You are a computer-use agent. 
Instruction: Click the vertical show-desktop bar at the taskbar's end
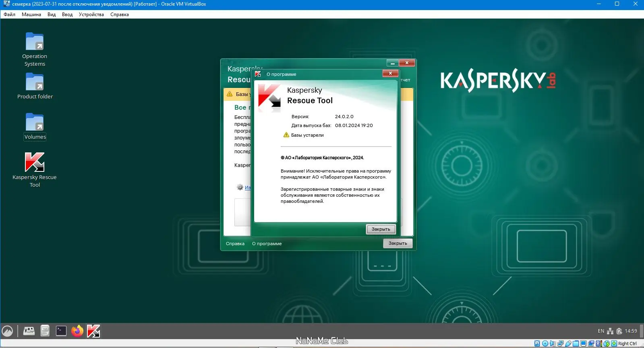tap(642, 331)
